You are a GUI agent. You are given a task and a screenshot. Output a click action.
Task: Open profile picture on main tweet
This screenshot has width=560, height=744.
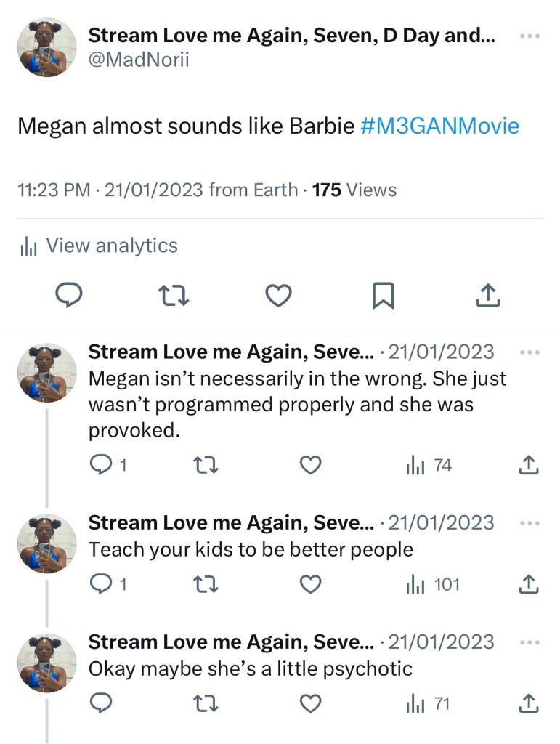[x=47, y=47]
